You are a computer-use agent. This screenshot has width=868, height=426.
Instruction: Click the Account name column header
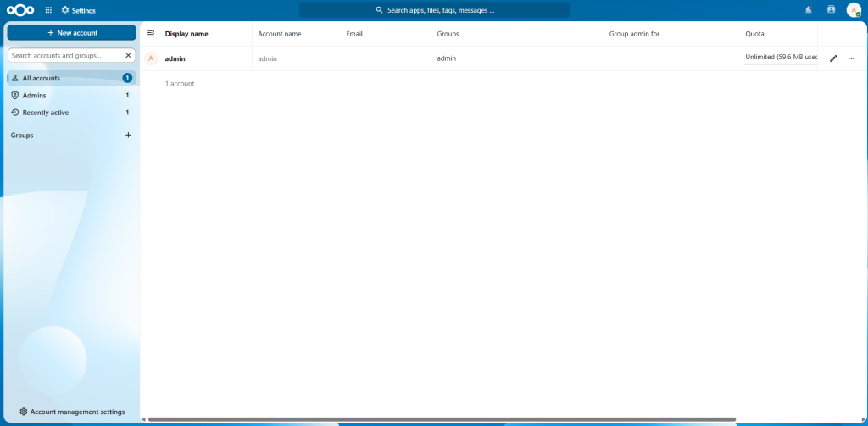point(280,34)
